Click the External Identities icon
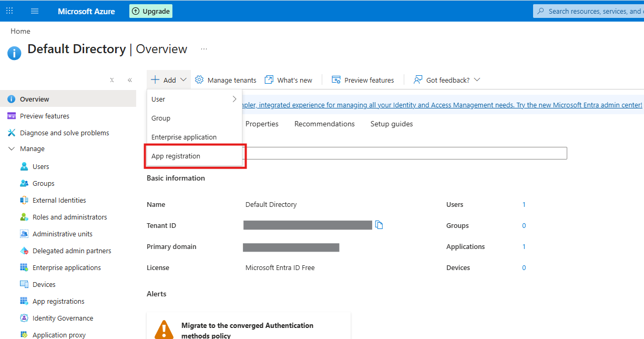Screen dimensions: 644x339 click(x=24, y=200)
